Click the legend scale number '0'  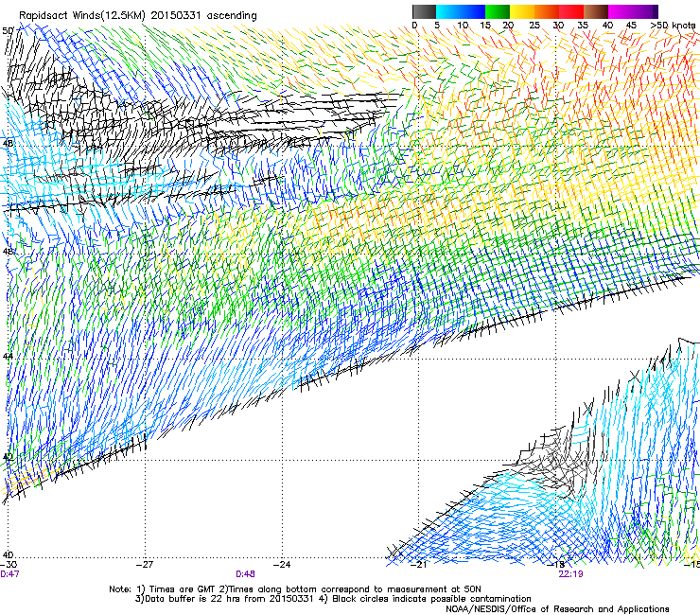click(x=414, y=25)
